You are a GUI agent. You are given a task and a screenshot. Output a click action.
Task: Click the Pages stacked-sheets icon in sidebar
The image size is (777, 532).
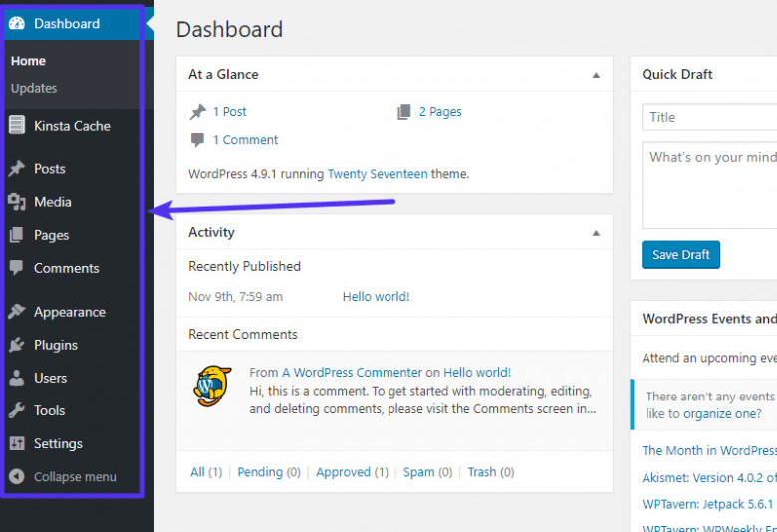pyautogui.click(x=16, y=235)
